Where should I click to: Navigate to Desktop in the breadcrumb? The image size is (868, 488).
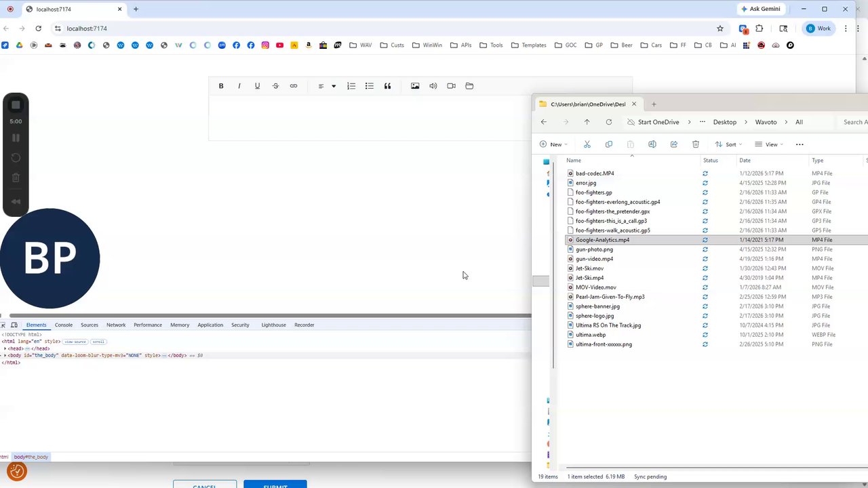coord(725,122)
